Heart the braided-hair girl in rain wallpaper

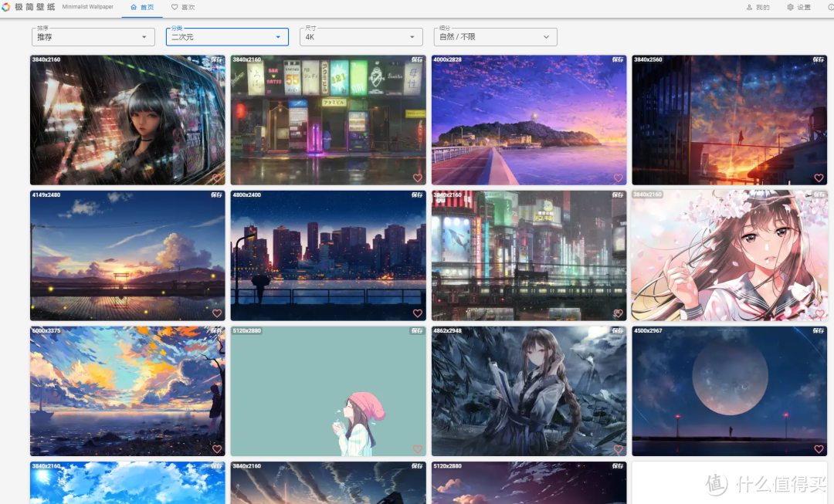click(618, 449)
